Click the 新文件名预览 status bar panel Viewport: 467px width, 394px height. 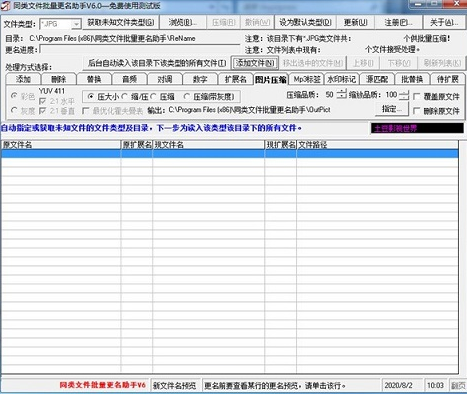175,385
